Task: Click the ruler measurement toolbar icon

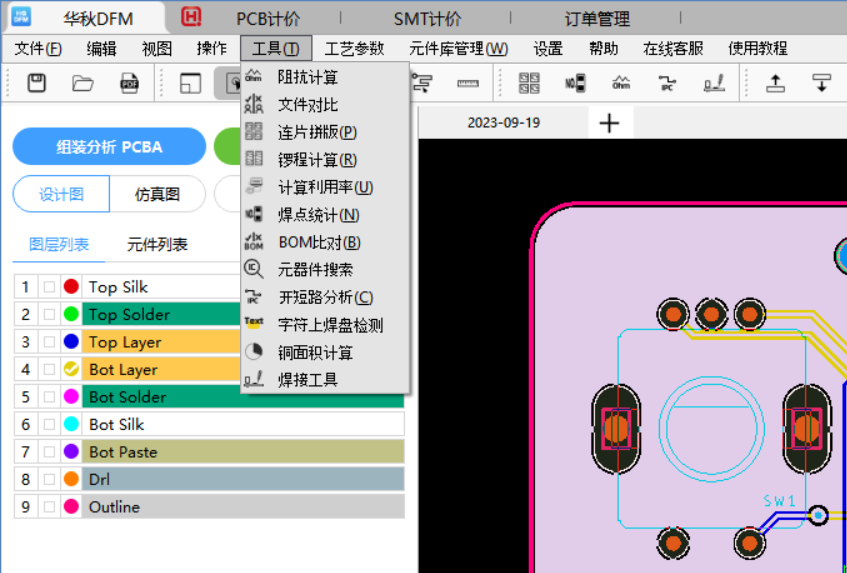Action: (468, 83)
